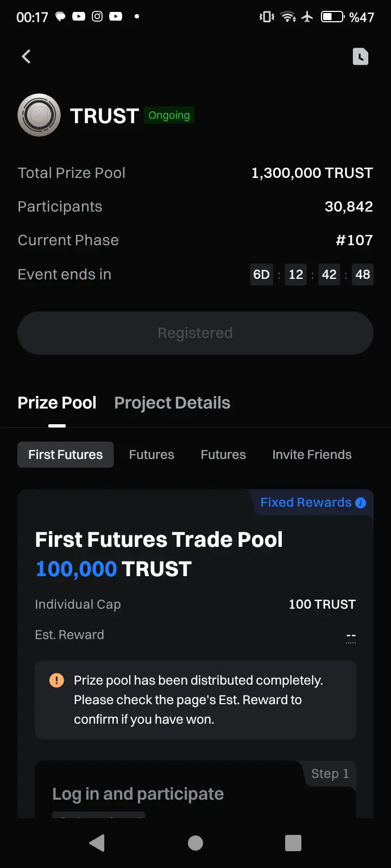Screen dimensions: 391x868
Task: Tap the Fixed Rewards label
Action: [306, 503]
